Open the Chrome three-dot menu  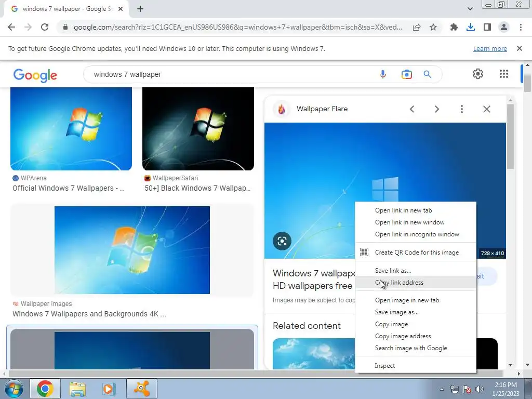point(521,27)
